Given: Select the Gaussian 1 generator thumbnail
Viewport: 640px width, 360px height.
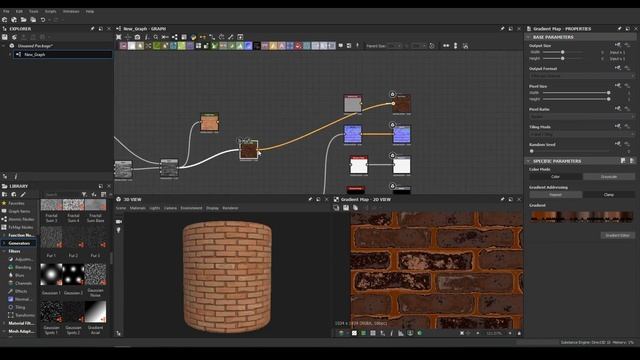Looking at the screenshot, I should 51,275.
